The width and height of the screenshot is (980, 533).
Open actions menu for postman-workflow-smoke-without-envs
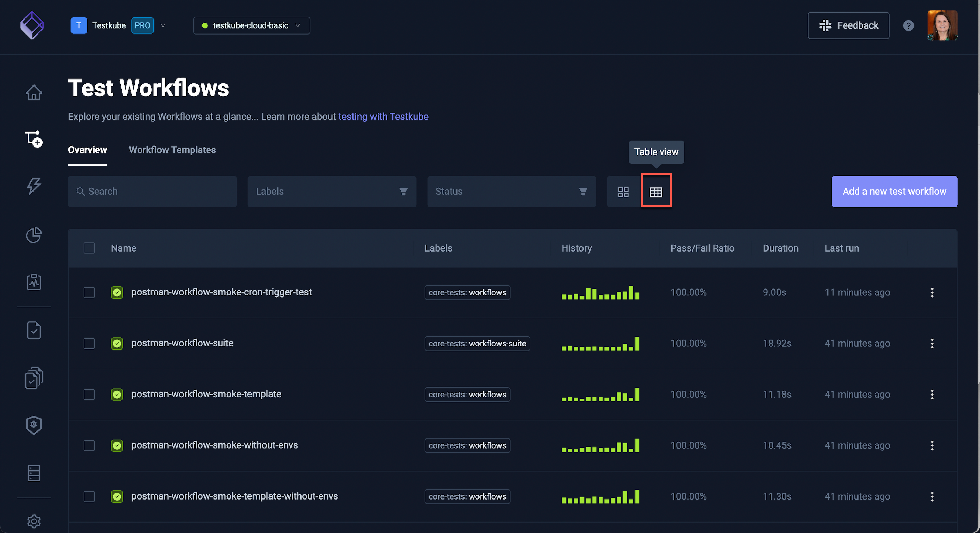tap(932, 445)
